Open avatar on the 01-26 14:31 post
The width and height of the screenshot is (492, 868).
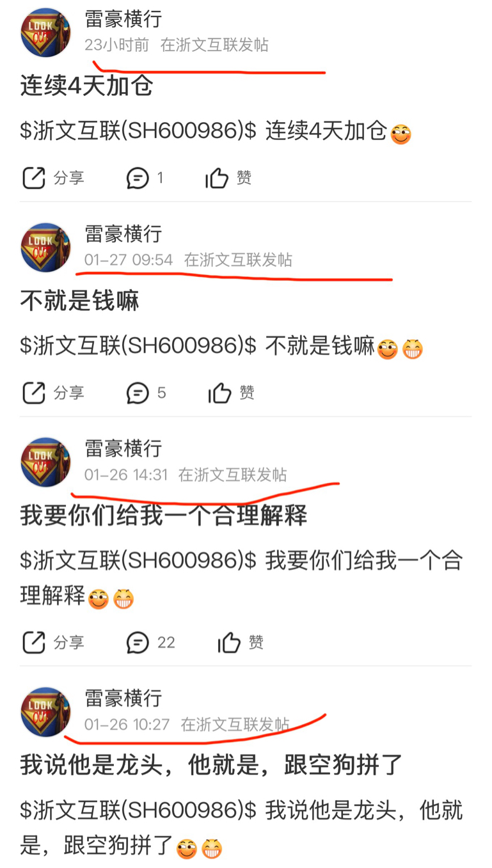[x=45, y=462]
